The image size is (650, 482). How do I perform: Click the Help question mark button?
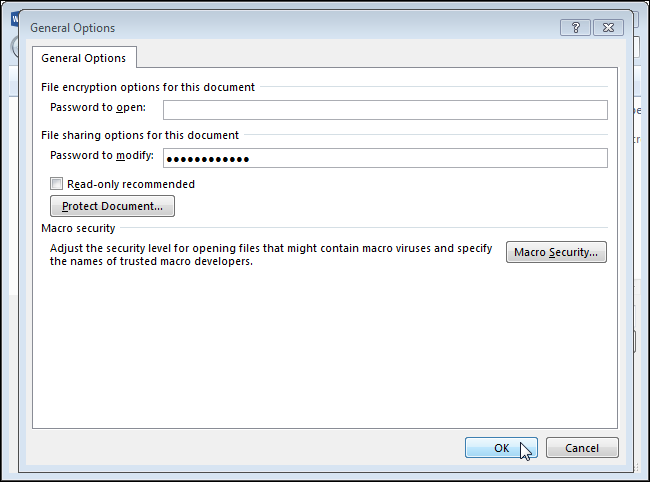[x=574, y=27]
